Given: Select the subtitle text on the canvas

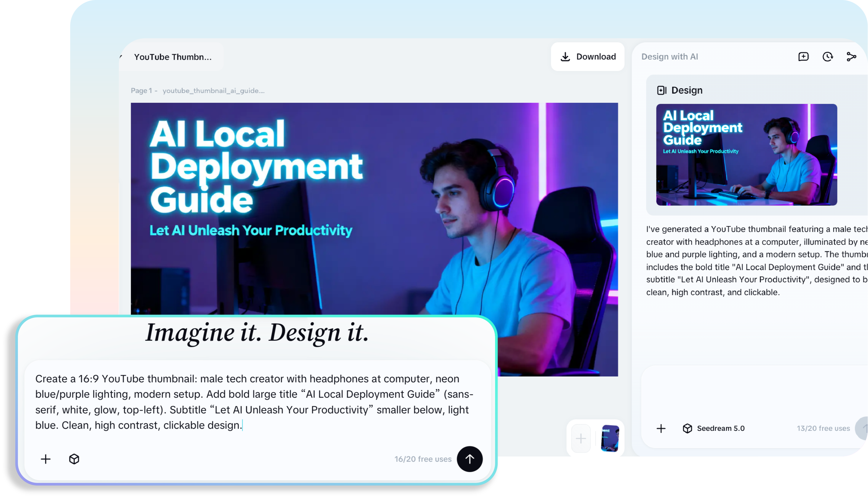Looking at the screenshot, I should [251, 230].
